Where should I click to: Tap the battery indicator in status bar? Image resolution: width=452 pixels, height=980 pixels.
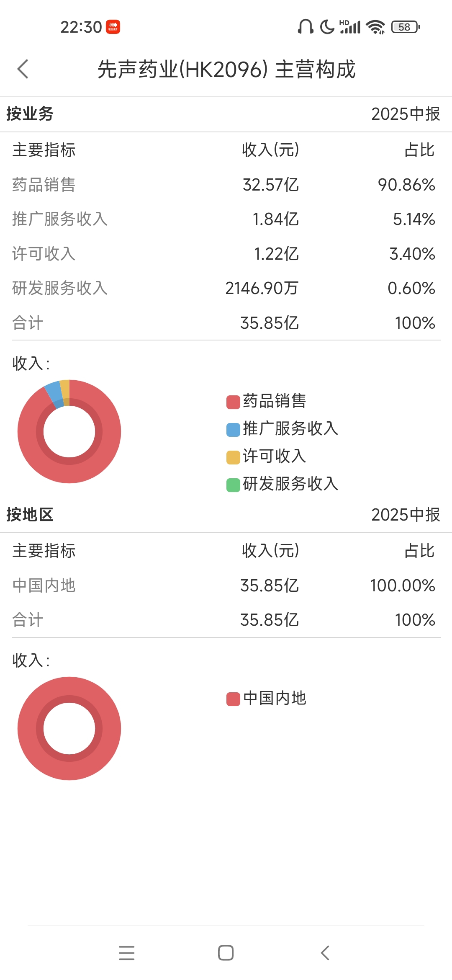click(406, 27)
